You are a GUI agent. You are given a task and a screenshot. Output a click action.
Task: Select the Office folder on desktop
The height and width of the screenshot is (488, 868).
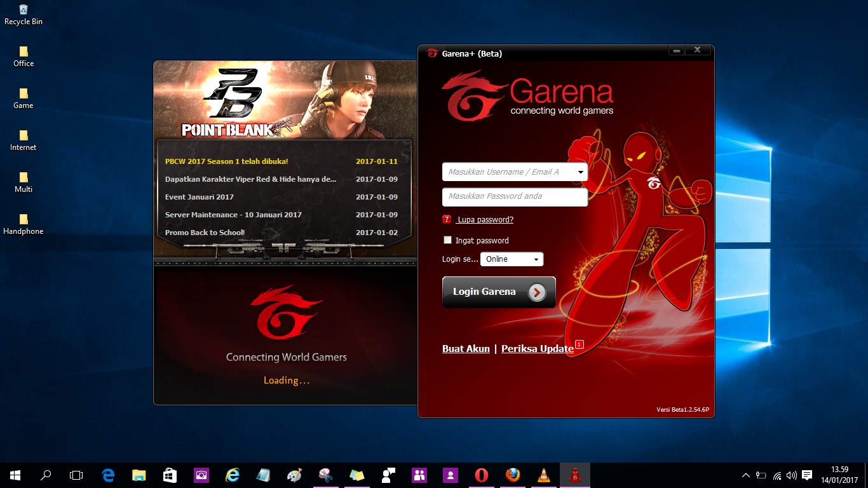pos(24,57)
